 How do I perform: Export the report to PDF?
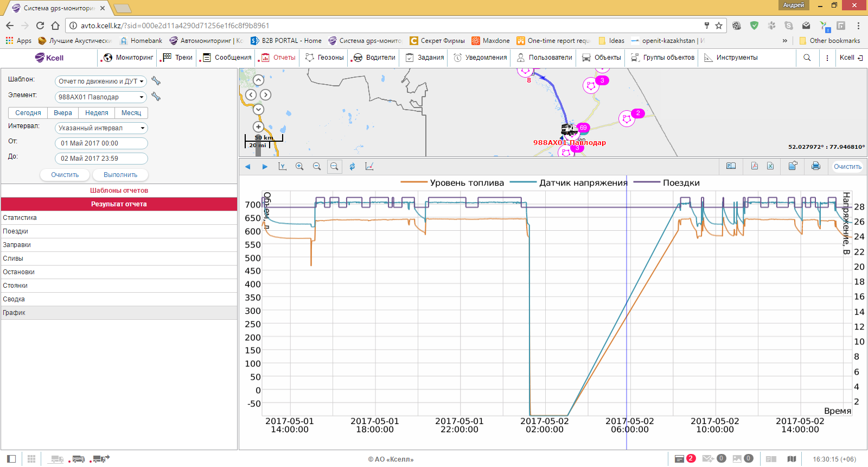tap(754, 166)
